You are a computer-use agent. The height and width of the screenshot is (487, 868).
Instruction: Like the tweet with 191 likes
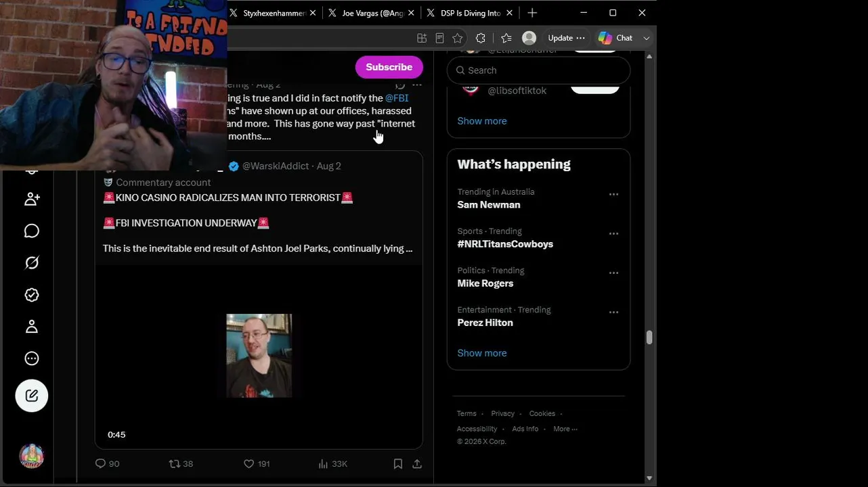[x=248, y=463]
